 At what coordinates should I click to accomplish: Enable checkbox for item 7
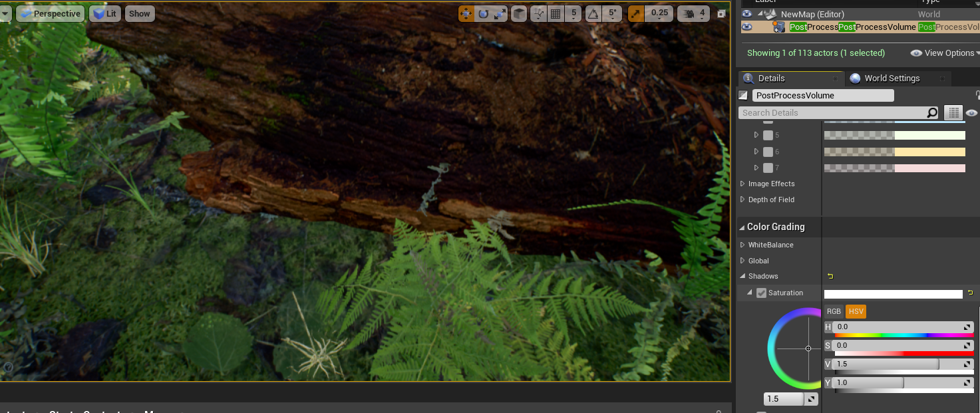coord(768,168)
